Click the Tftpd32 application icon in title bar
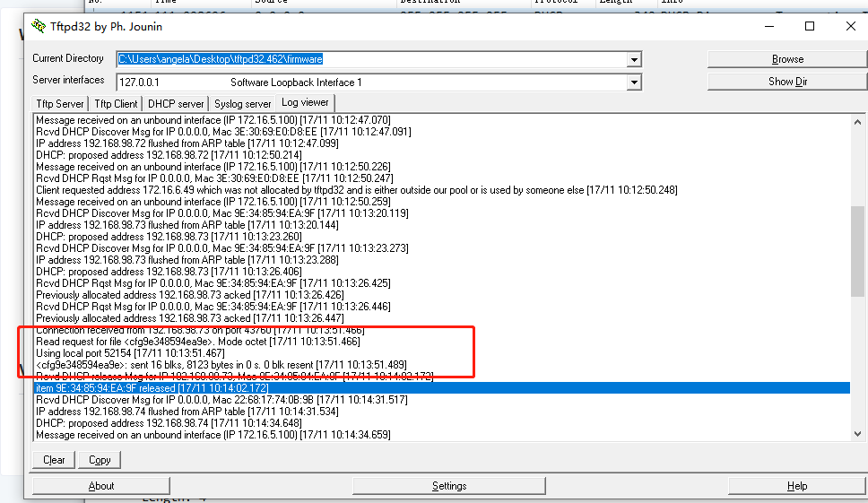The height and width of the screenshot is (503, 868). pos(39,26)
